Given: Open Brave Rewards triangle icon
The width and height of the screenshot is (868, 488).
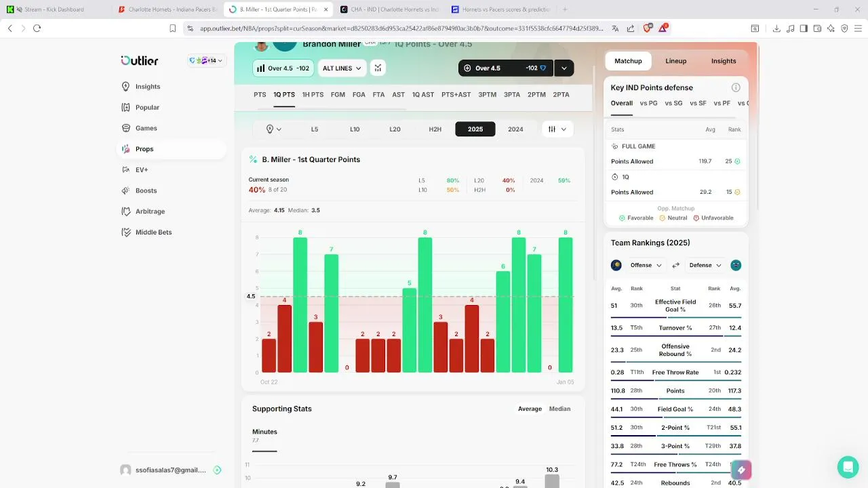Looking at the screenshot, I should tap(664, 28).
